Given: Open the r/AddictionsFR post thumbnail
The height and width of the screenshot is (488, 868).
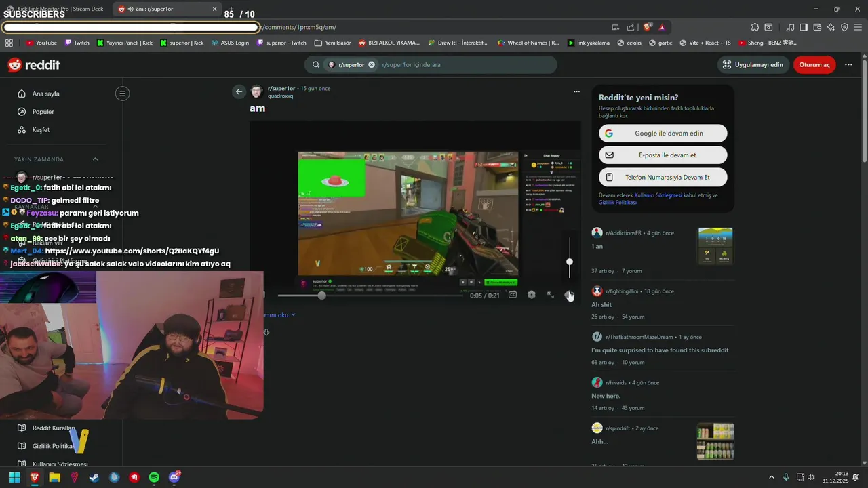Looking at the screenshot, I should click(715, 246).
